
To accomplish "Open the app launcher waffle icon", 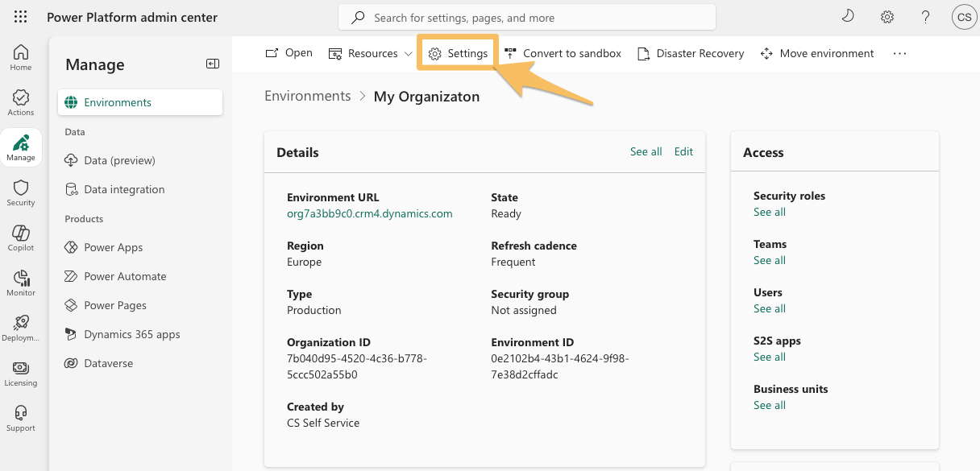I will pyautogui.click(x=21, y=17).
